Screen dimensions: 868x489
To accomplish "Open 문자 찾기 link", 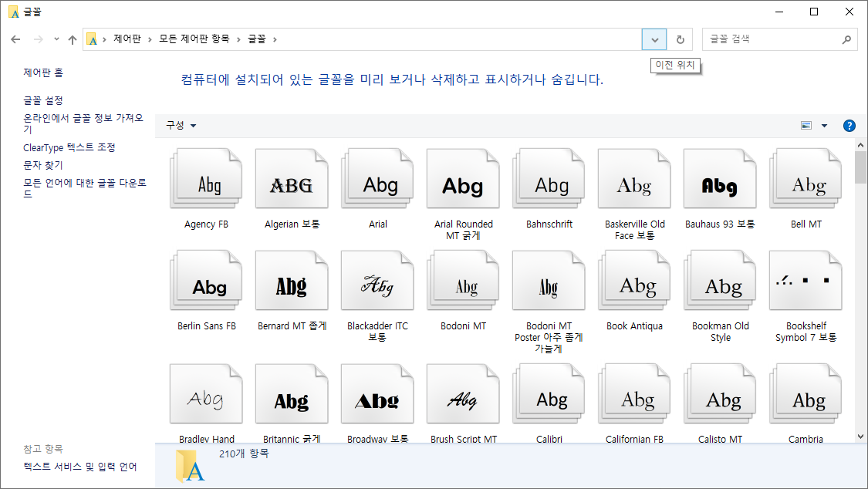I will pyautogui.click(x=43, y=165).
